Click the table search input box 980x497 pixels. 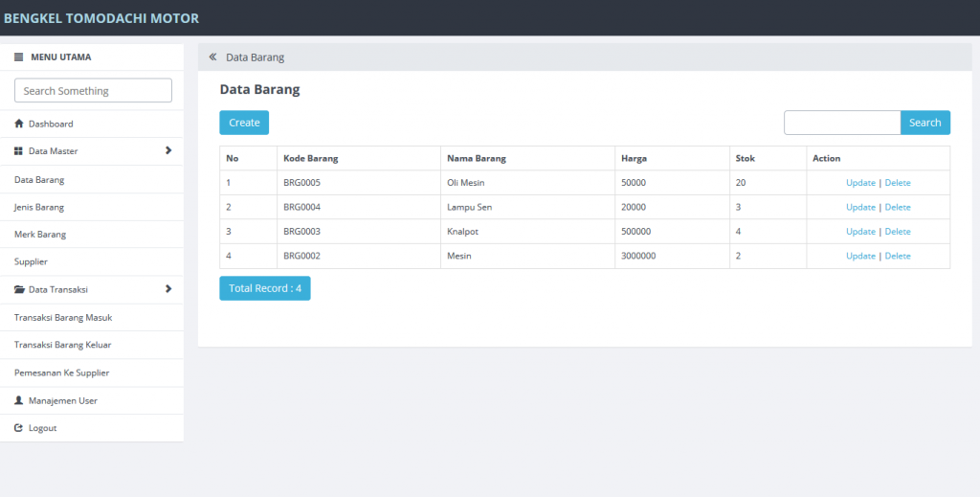[x=842, y=123]
